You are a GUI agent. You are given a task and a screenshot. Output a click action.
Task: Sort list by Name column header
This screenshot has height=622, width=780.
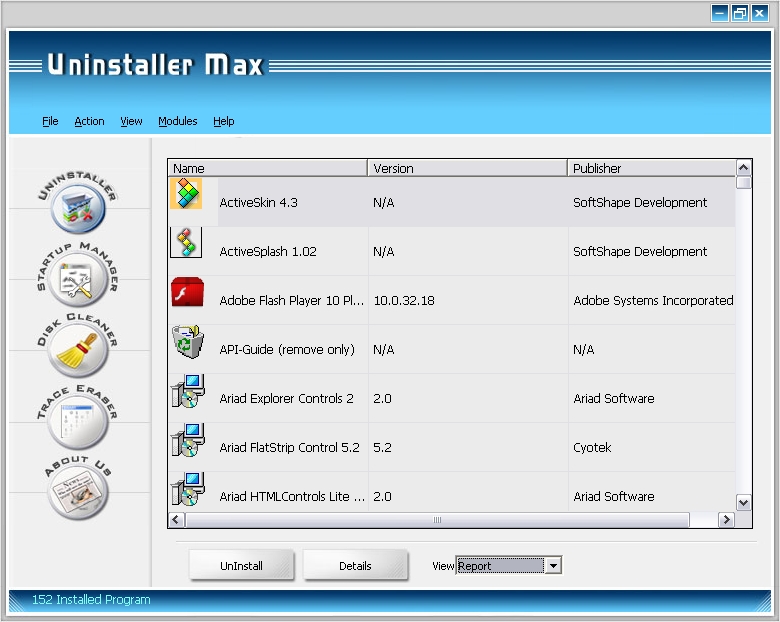tap(268, 168)
